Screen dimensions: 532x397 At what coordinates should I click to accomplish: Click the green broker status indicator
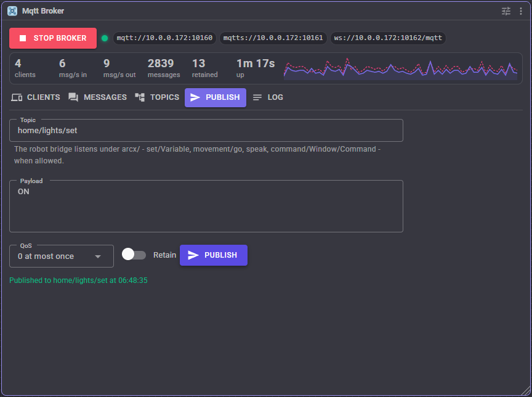pyautogui.click(x=105, y=38)
